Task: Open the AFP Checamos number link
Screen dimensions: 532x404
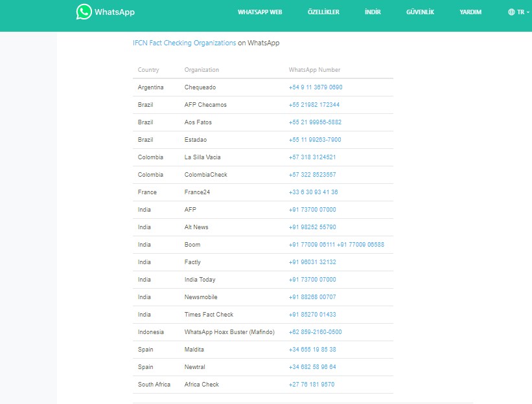Action: [x=314, y=105]
